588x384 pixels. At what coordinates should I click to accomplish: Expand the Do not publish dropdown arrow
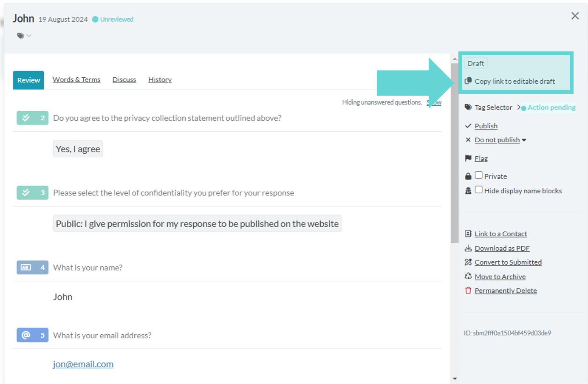point(524,140)
